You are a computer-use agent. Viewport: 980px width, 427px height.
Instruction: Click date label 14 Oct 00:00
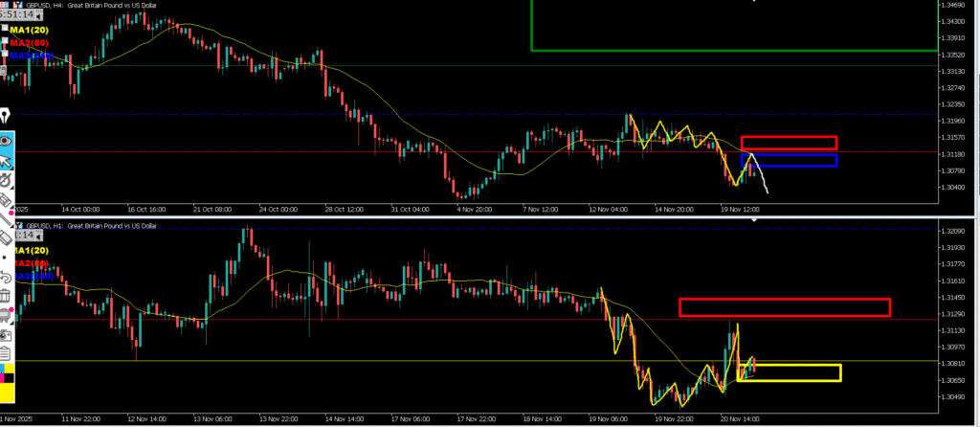[82, 210]
